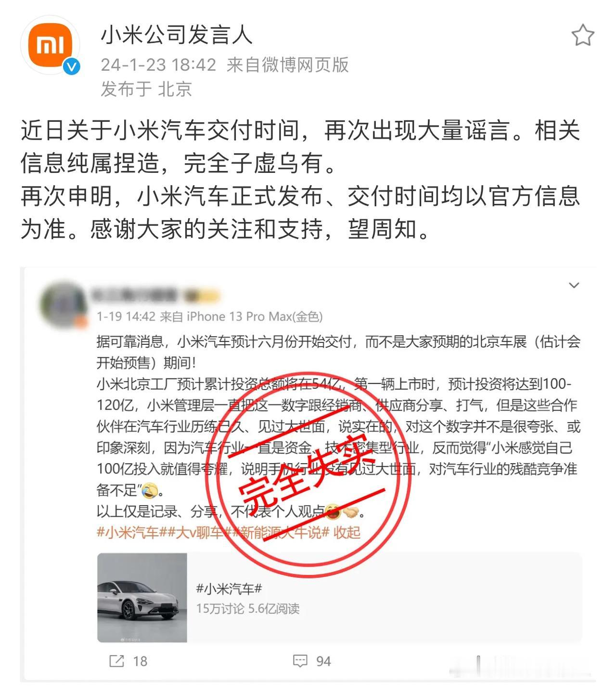Open the #小米汽车# topic card title
The image size is (616, 691).
click(229, 588)
